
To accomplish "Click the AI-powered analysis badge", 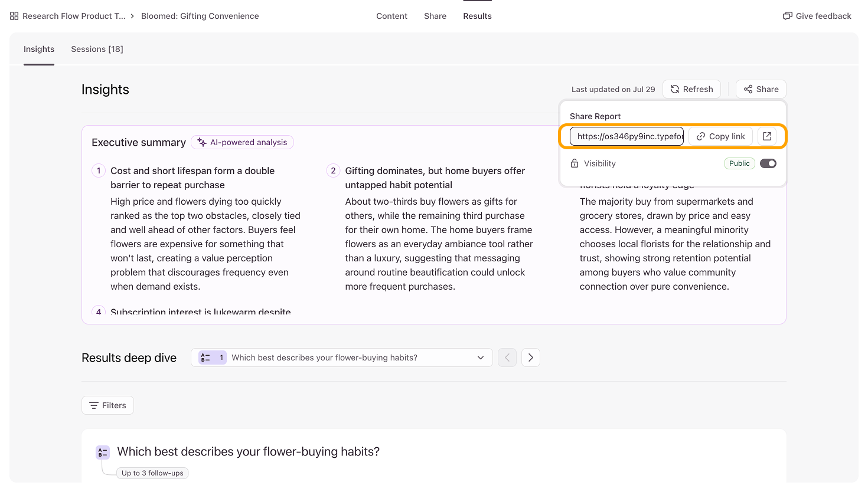I will tap(242, 142).
